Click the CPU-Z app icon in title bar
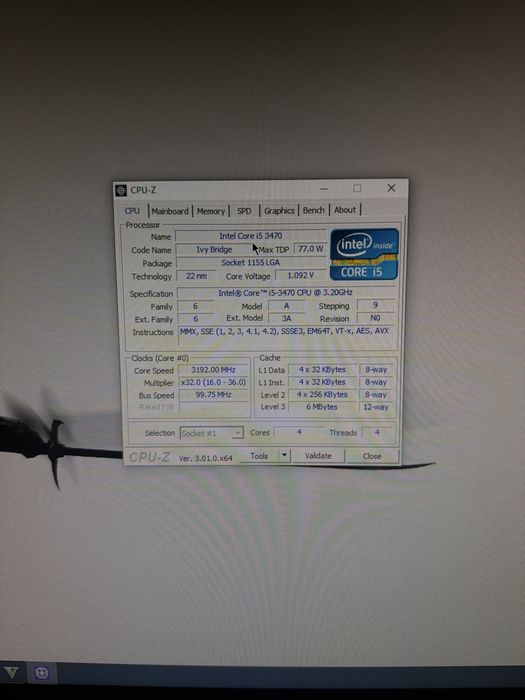Viewport: 525px width, 700px height. (121, 190)
